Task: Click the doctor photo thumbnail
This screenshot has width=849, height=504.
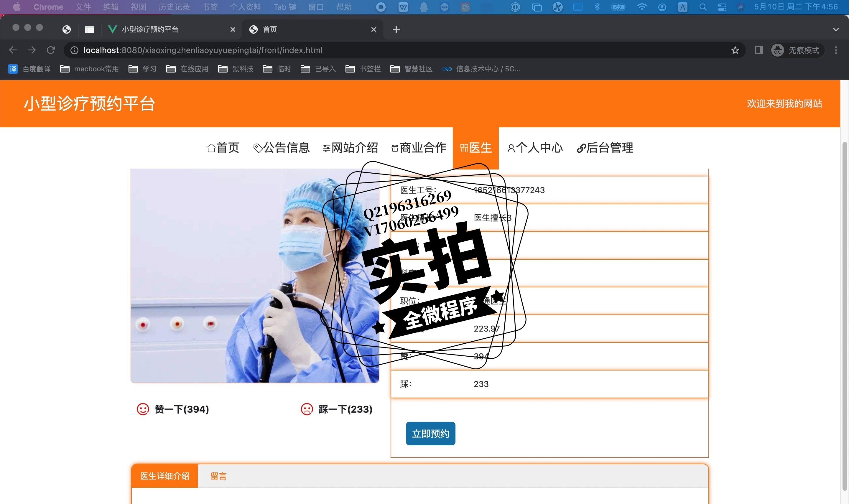Action: tap(255, 276)
